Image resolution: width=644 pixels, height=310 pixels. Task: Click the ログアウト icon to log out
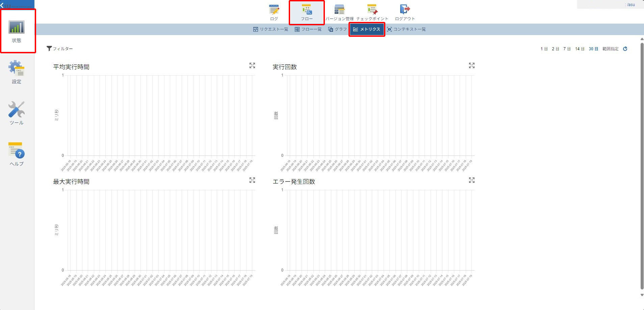point(405,12)
